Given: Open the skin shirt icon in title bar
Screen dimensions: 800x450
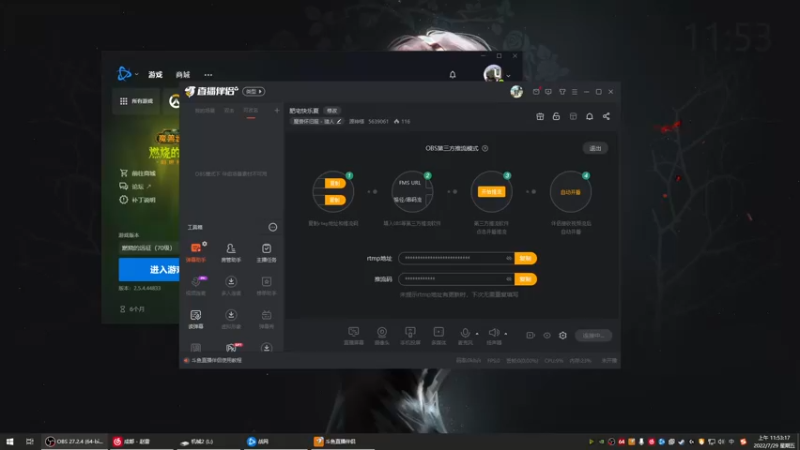Looking at the screenshot, I should 562,92.
